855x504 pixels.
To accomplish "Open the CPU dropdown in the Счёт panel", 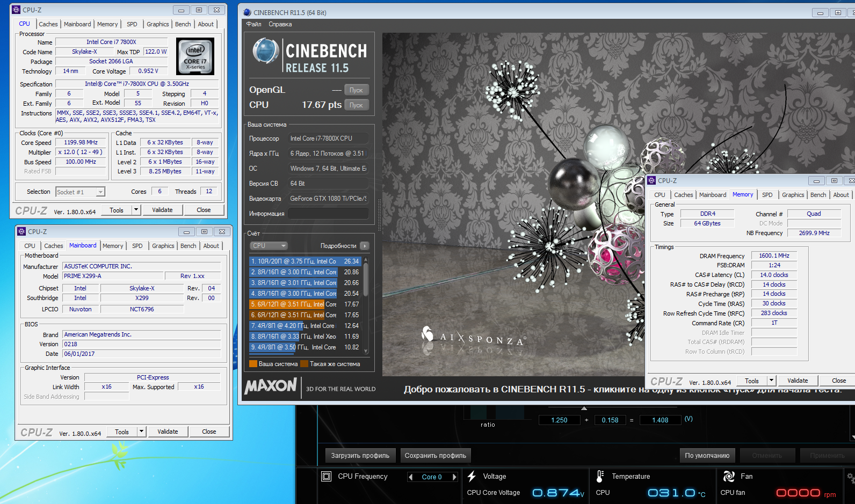I will (x=269, y=246).
